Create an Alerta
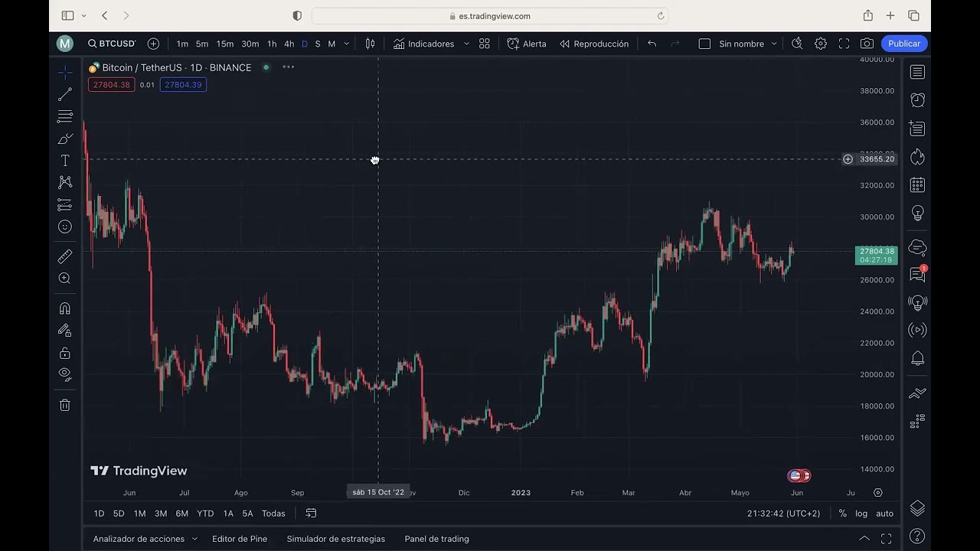 click(x=527, y=44)
